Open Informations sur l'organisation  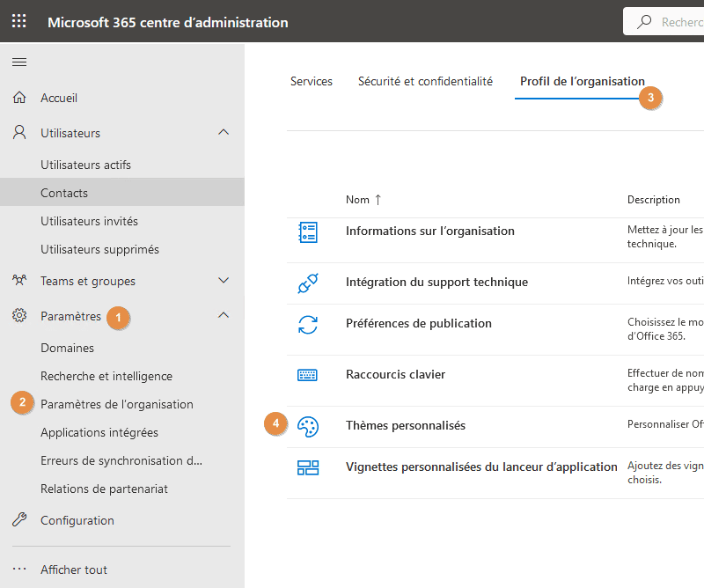429,232
